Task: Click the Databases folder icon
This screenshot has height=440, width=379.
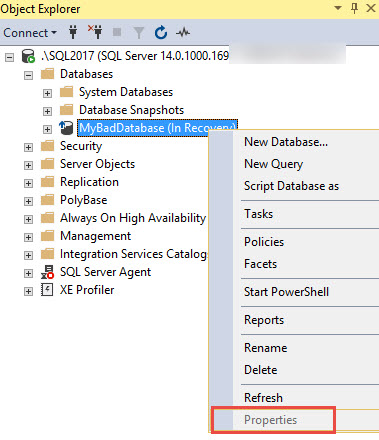Action: click(x=47, y=74)
